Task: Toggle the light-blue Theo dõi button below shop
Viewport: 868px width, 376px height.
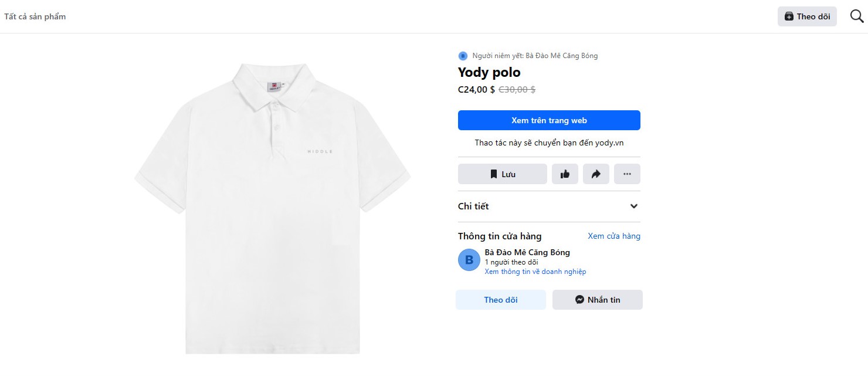Action: tap(501, 300)
